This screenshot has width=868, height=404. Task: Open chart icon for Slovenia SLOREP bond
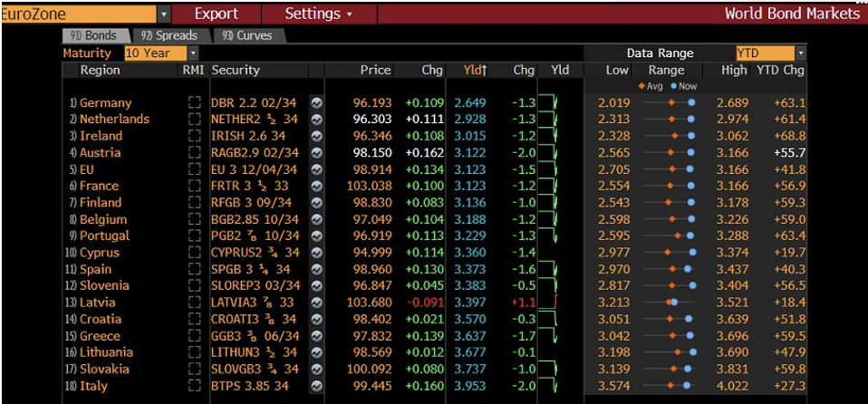316,286
